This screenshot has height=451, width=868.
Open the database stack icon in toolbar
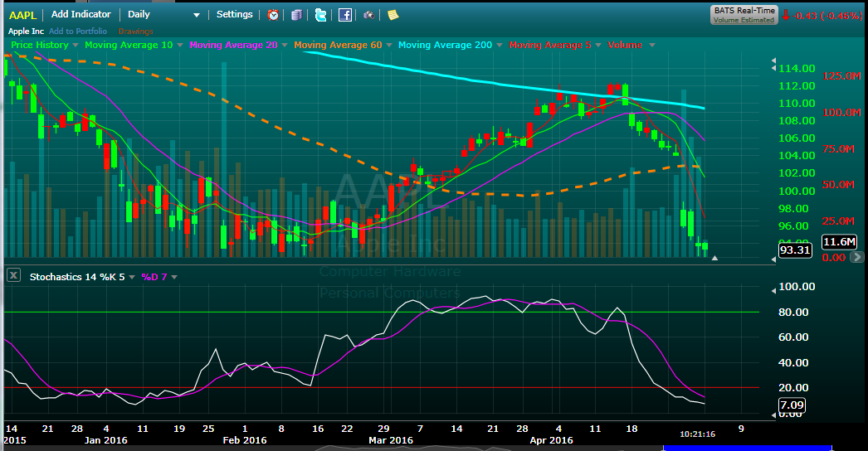[x=297, y=15]
